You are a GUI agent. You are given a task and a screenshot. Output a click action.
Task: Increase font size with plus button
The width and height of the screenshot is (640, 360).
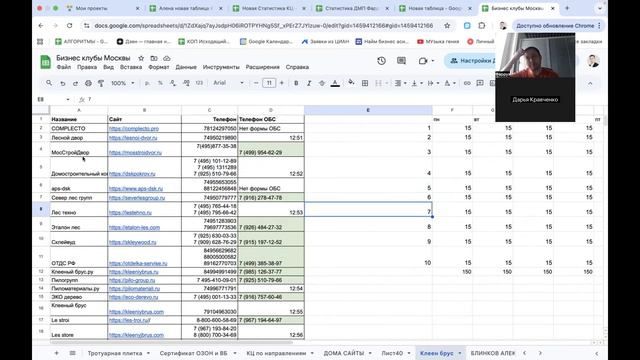tap(282, 83)
